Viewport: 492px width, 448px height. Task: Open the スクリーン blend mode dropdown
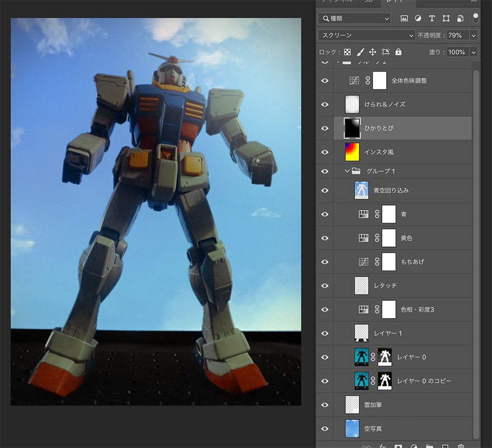(366, 35)
